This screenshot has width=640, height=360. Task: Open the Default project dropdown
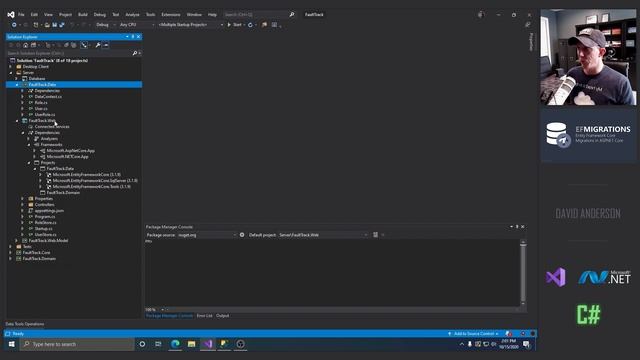tap(323, 235)
